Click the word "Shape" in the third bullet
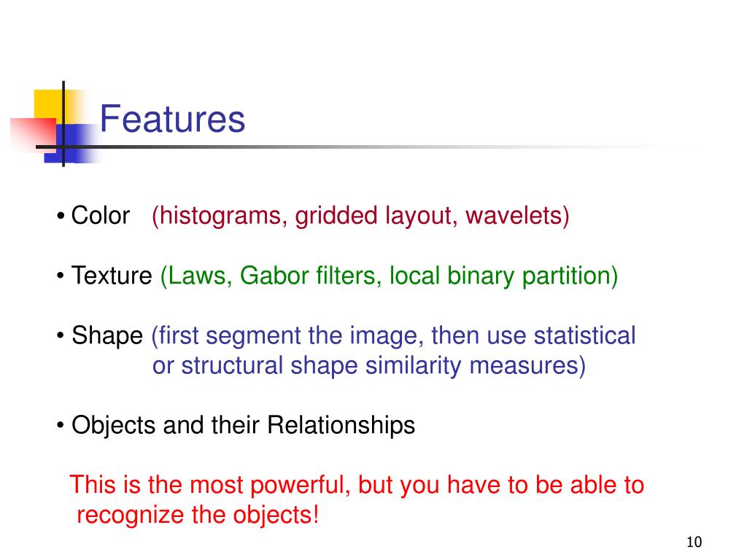This screenshot has height=560, width=747. (107, 336)
